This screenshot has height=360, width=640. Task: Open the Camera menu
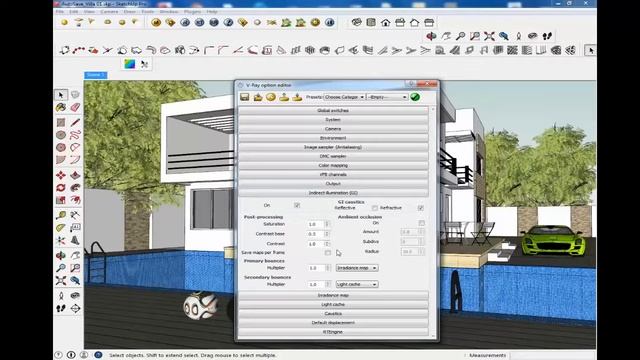point(109,11)
